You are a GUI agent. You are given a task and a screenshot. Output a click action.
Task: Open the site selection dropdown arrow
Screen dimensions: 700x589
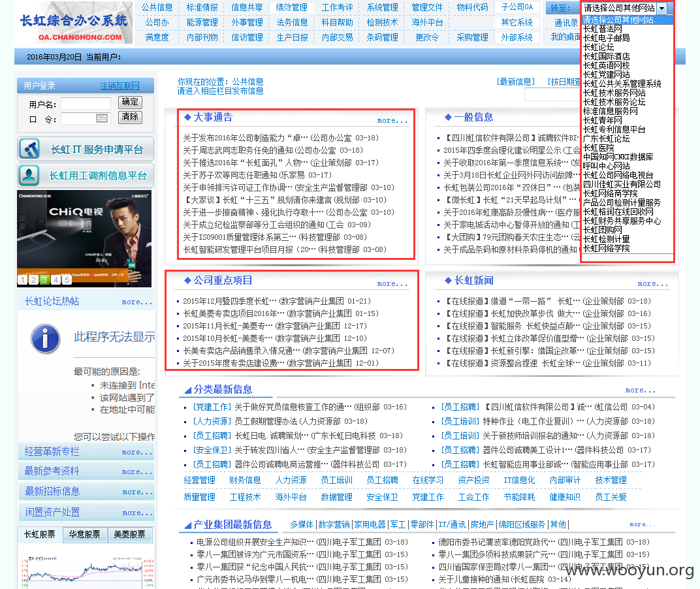(662, 8)
